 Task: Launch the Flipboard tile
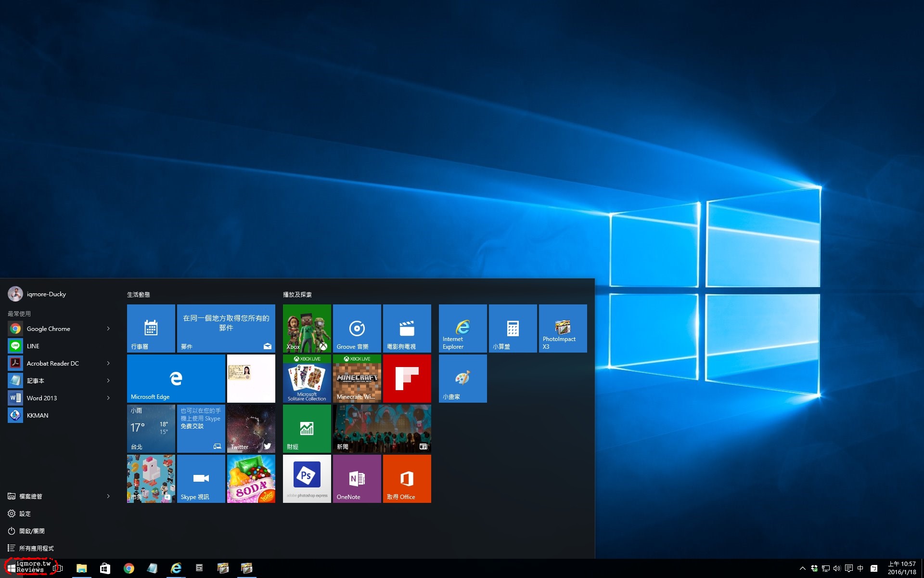(407, 378)
